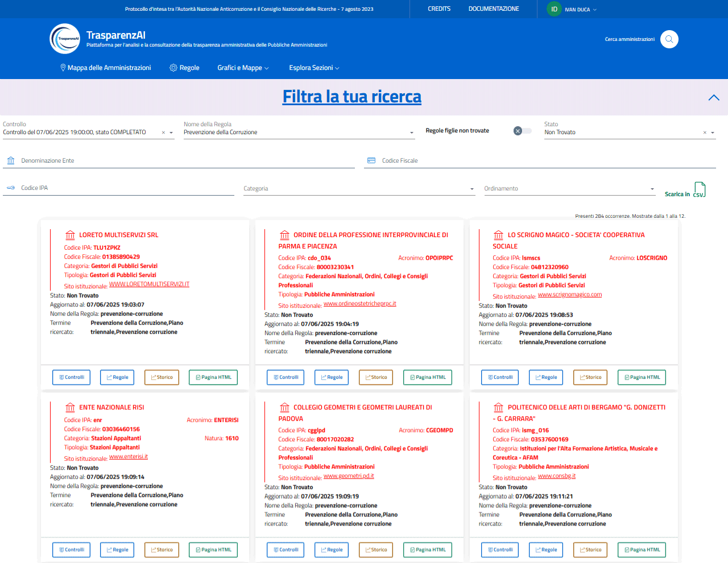Click Pagina HTML button on LORETO MULTISERVIZI card
This screenshot has height=563, width=728.
pyautogui.click(x=213, y=378)
